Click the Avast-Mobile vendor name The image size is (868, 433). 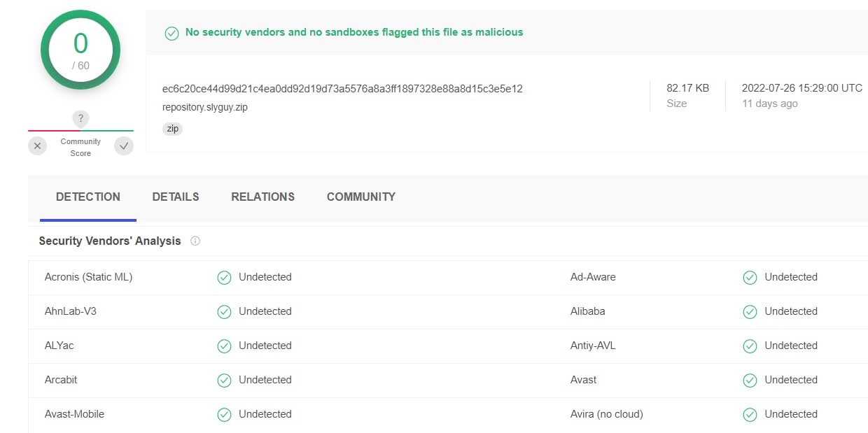(x=74, y=414)
